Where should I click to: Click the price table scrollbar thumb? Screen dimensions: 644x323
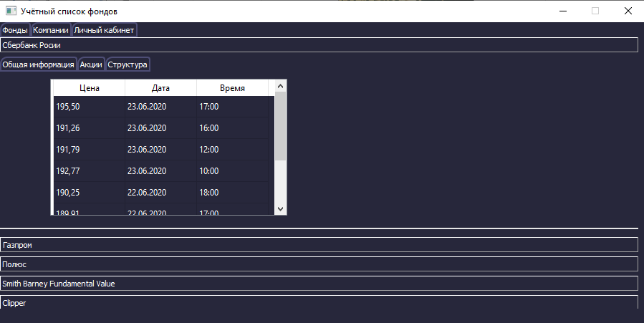(x=281, y=126)
